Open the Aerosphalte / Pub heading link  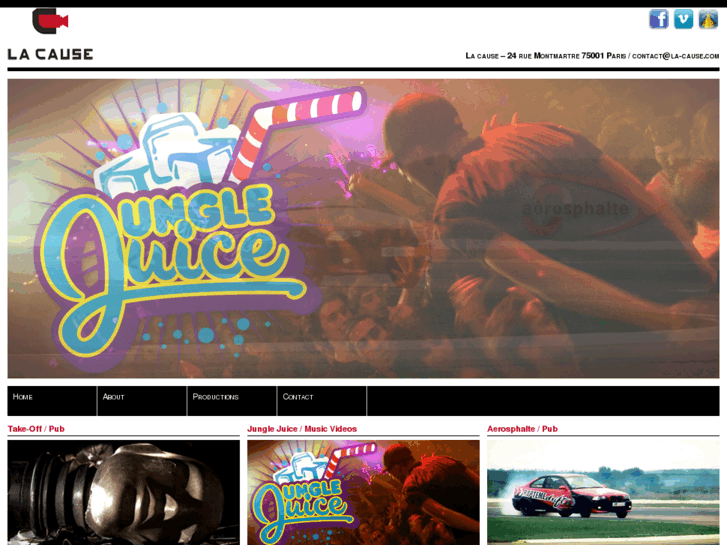pyautogui.click(x=522, y=429)
